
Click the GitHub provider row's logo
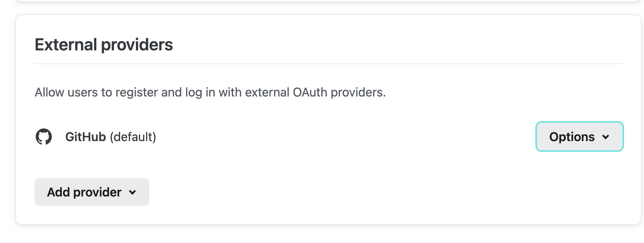tap(44, 136)
